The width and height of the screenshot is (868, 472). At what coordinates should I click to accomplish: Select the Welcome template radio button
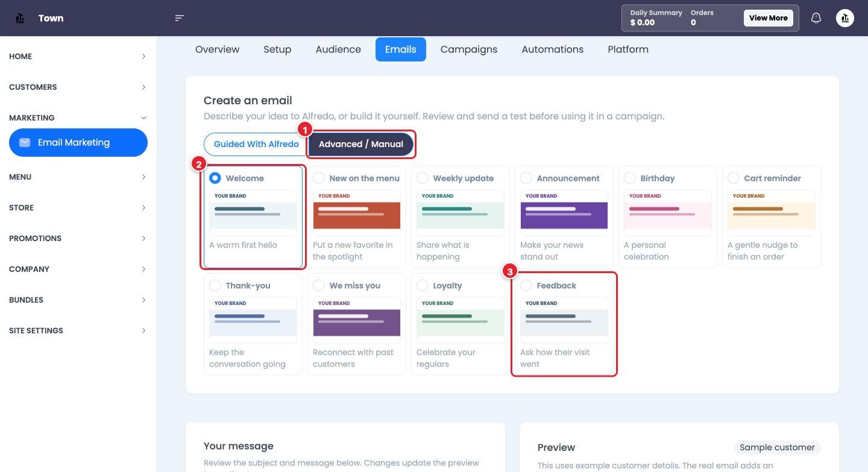215,178
